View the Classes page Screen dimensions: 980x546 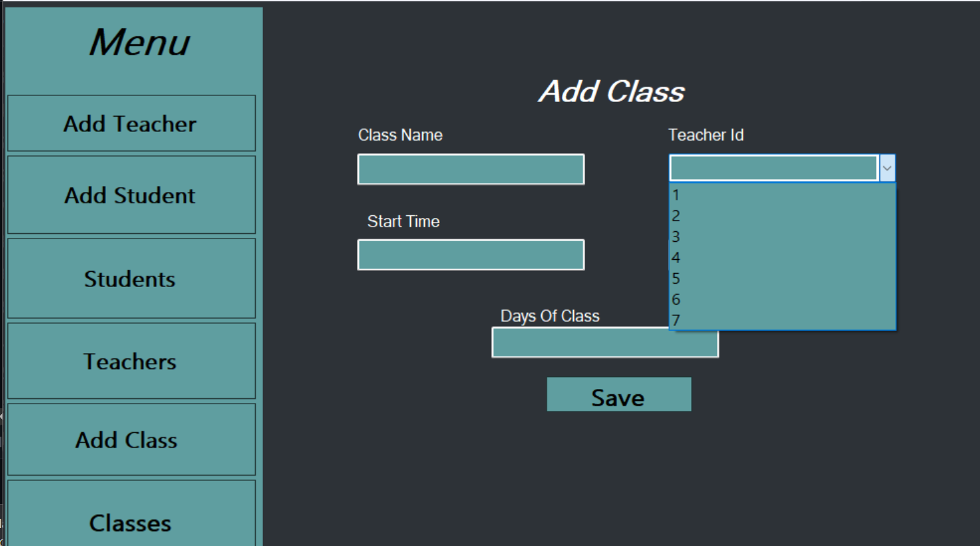(131, 523)
